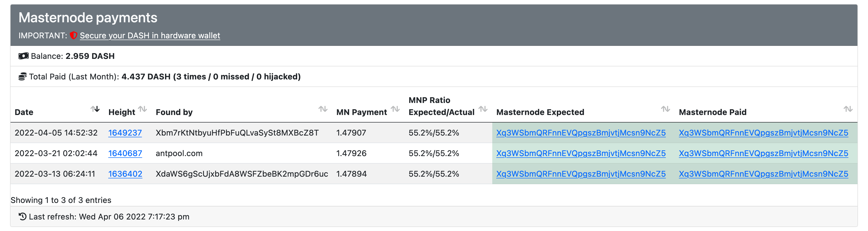
Task: Sort by MNP Ratio Expected/Actual arrows
Action: click(483, 109)
